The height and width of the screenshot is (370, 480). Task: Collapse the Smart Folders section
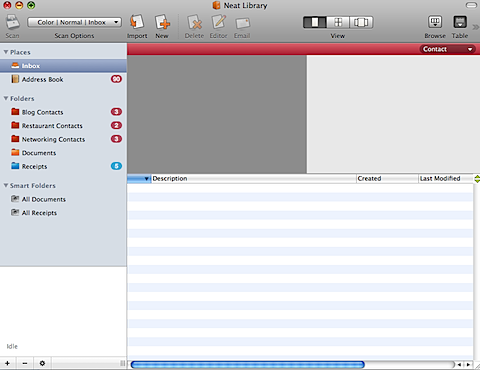coord(6,185)
